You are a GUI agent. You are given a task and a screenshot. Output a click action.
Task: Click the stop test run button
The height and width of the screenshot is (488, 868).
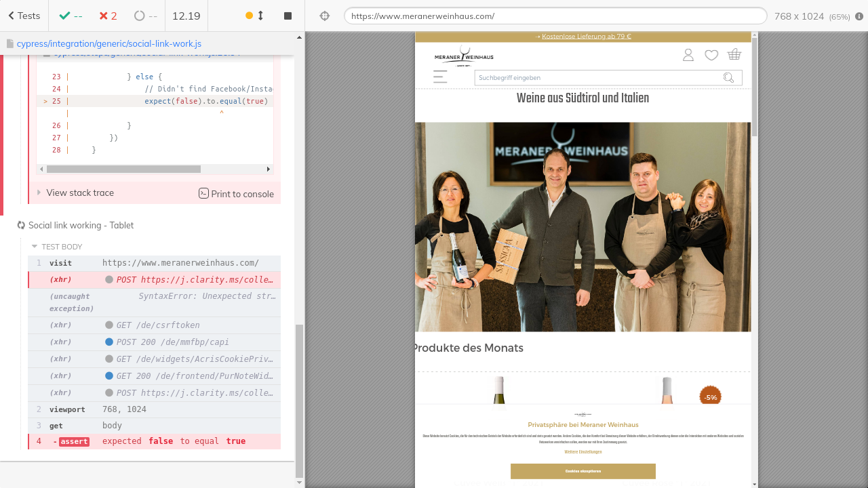tap(288, 16)
